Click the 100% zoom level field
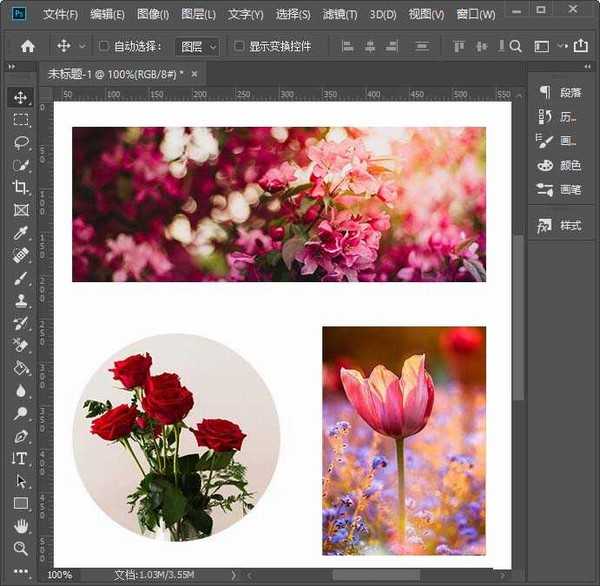Image resolution: width=600 pixels, height=586 pixels. pyautogui.click(x=60, y=575)
